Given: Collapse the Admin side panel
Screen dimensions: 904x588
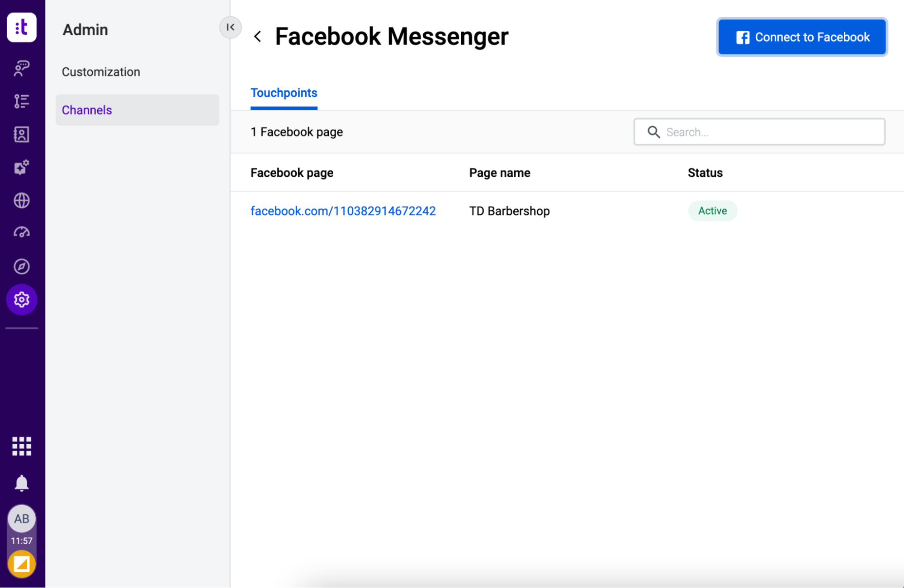Looking at the screenshot, I should tap(230, 27).
